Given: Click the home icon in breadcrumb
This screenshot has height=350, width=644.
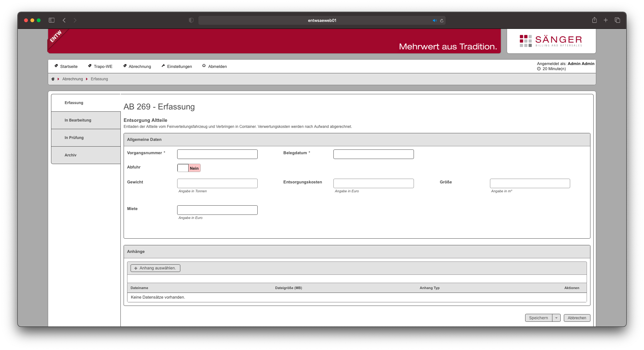Looking at the screenshot, I should 53,79.
